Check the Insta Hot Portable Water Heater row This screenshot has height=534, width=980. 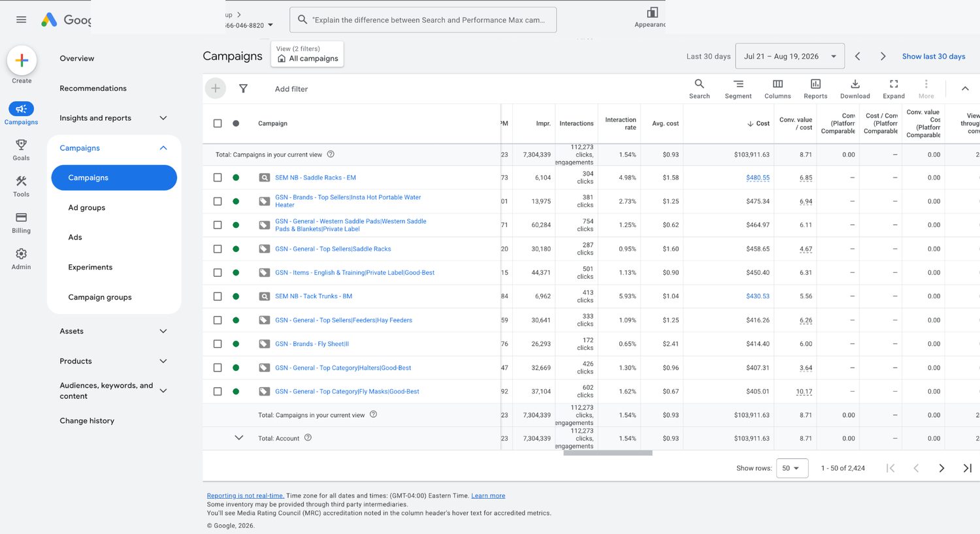pos(218,201)
